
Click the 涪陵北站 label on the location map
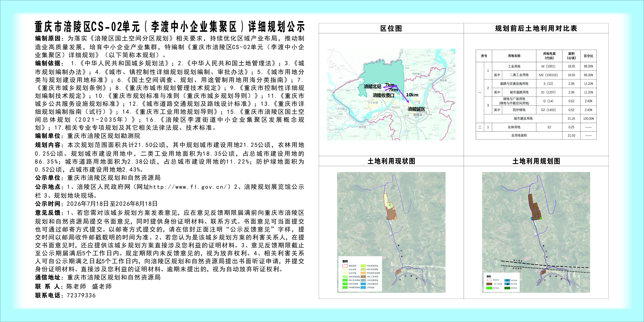coord(373,87)
